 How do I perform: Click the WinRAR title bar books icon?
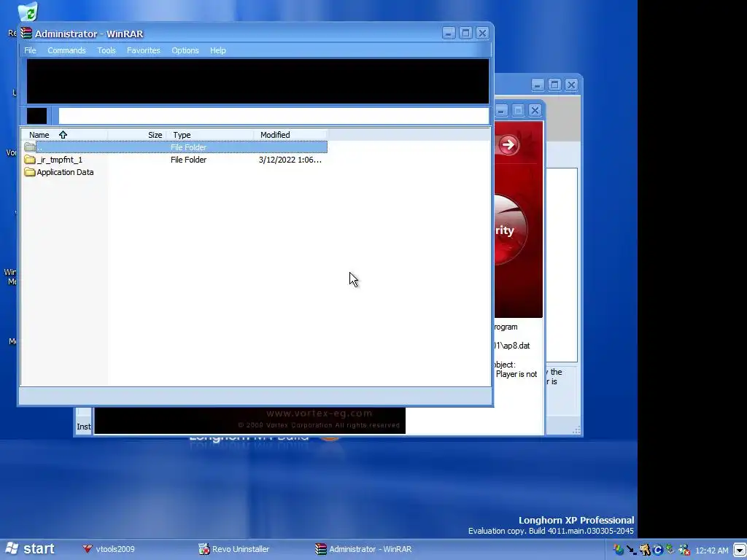point(26,33)
